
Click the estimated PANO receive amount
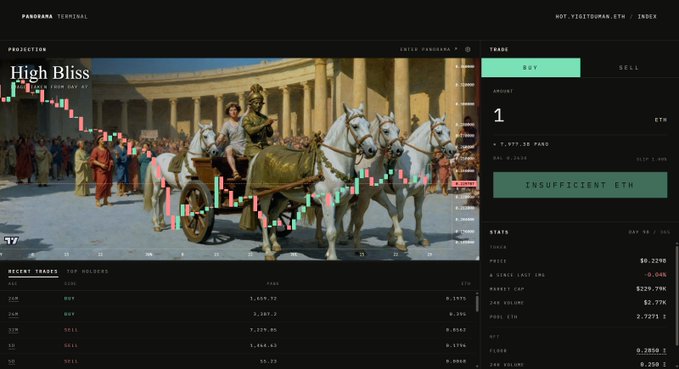521,144
